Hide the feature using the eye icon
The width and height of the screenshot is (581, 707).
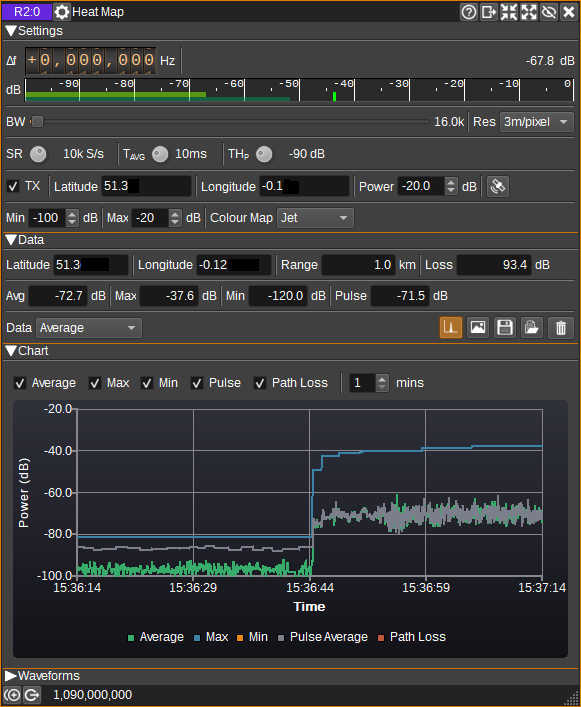coord(549,12)
